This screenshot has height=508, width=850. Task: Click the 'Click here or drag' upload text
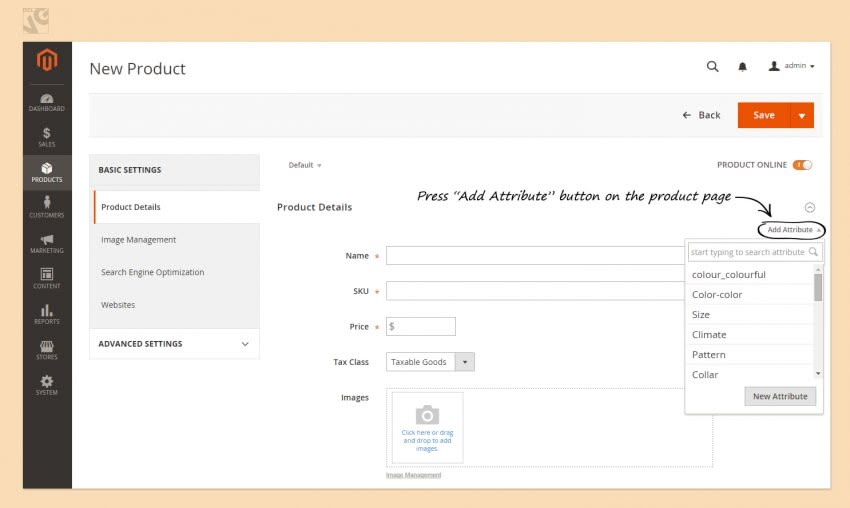[427, 440]
